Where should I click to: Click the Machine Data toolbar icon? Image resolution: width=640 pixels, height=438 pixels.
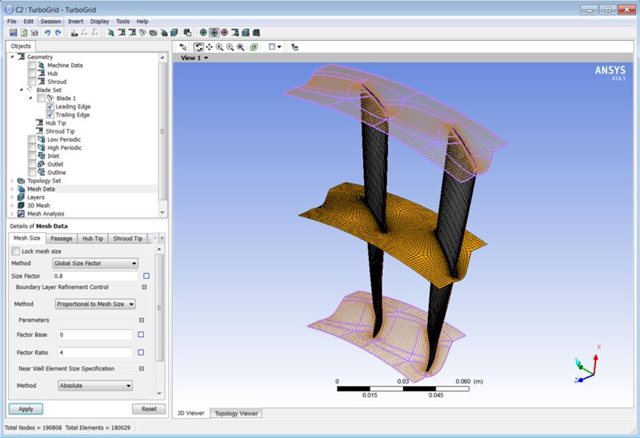point(111,33)
